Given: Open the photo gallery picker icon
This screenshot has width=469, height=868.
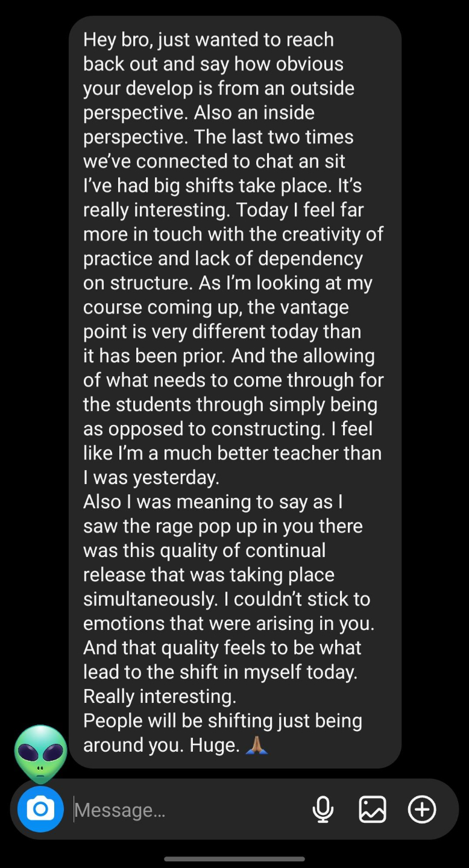Looking at the screenshot, I should click(x=373, y=809).
